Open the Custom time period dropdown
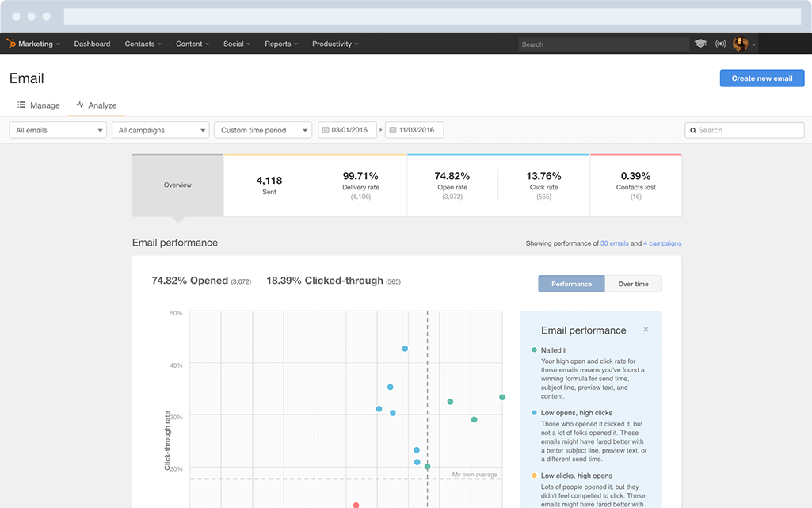The height and width of the screenshot is (508, 812). coord(262,129)
